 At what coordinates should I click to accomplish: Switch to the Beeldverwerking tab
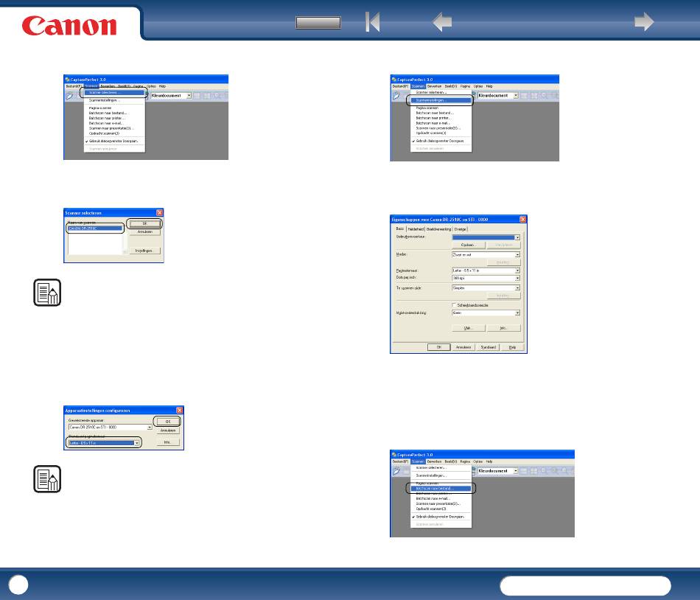(439, 229)
